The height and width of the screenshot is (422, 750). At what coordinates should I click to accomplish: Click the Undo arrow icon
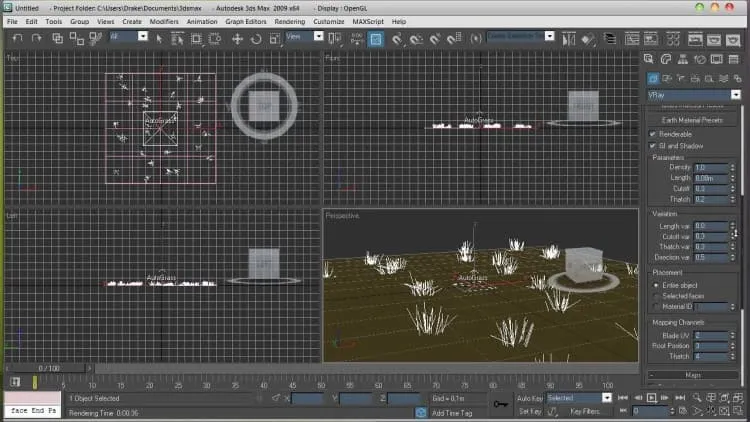coord(18,38)
